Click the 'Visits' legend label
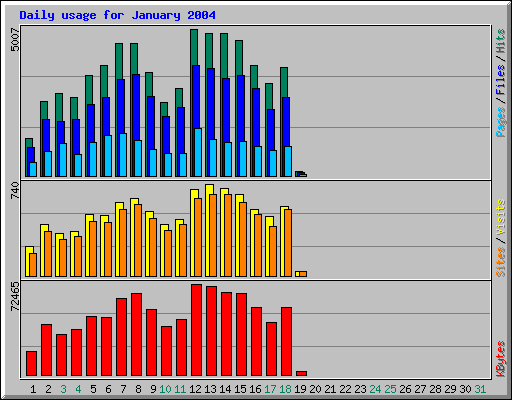Screen dimensions: 512x400 (x=501, y=218)
